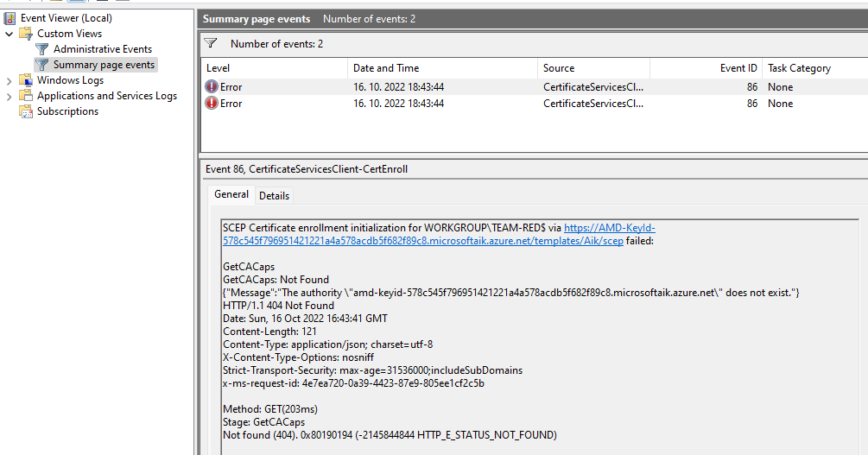The image size is (868, 455).
Task: Expand the Windows Logs node
Action: click(x=9, y=81)
